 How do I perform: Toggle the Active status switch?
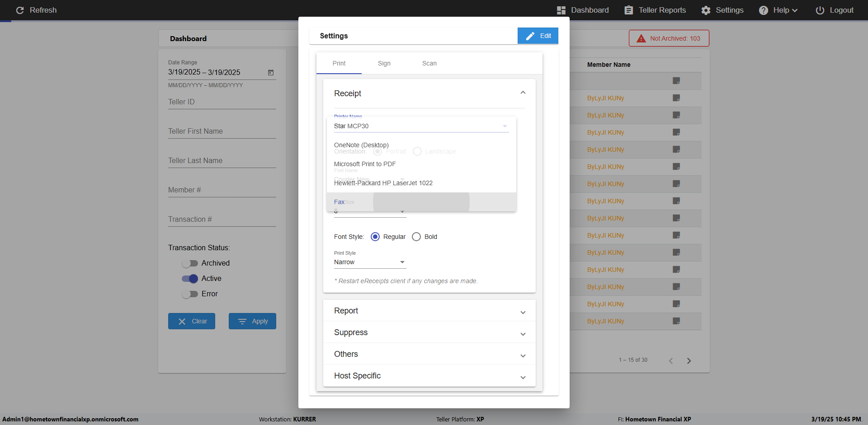click(190, 279)
